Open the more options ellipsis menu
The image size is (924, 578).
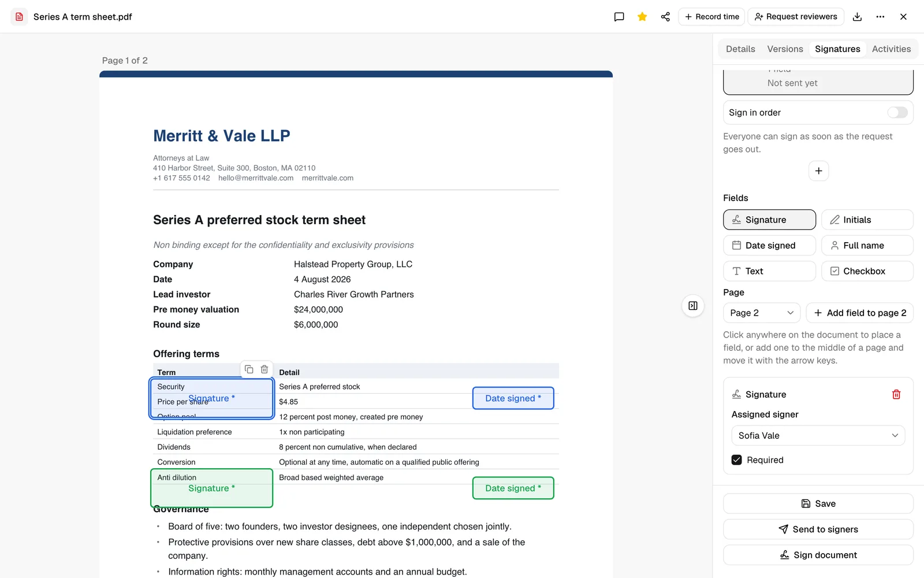tap(880, 17)
